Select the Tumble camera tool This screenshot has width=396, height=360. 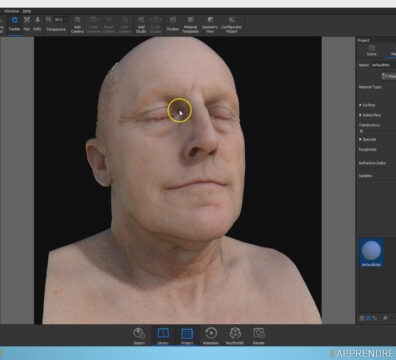[x=14, y=24]
